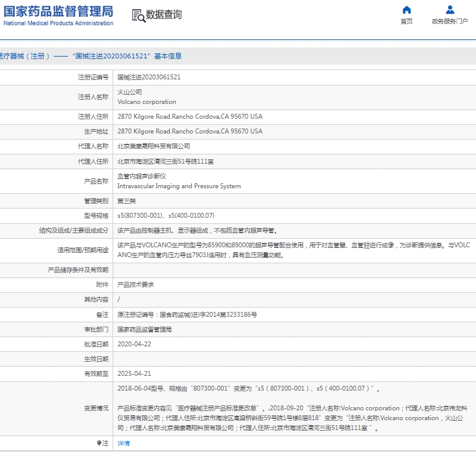Click the bullet icon beside 注
Viewport: 476px width, 454px height.
99,443
